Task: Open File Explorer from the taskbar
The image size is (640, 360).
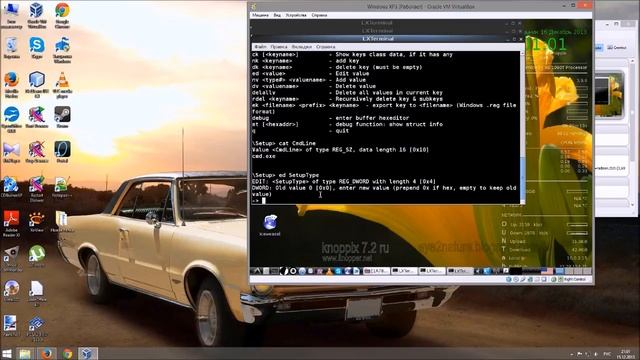Action: coord(25,353)
